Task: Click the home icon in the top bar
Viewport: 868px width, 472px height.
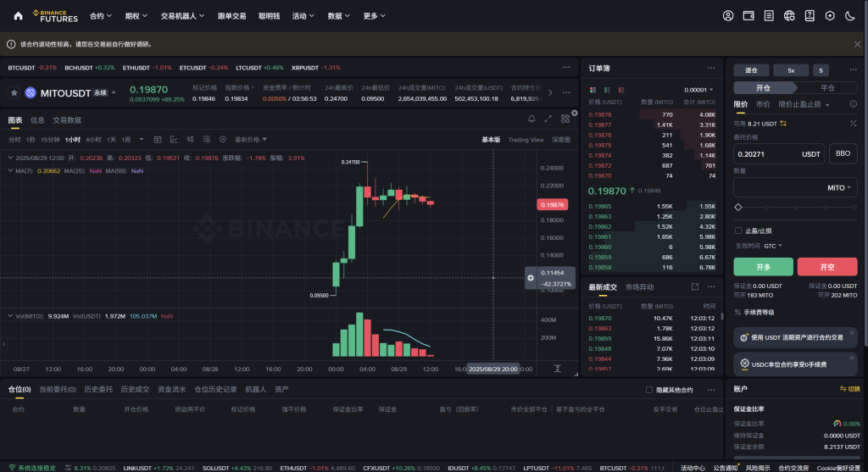Action: (x=19, y=16)
